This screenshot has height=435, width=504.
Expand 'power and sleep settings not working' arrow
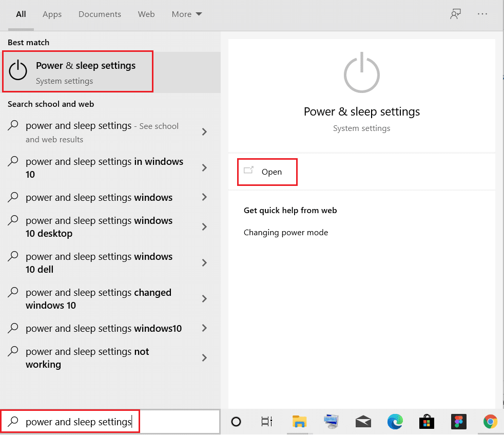point(204,358)
